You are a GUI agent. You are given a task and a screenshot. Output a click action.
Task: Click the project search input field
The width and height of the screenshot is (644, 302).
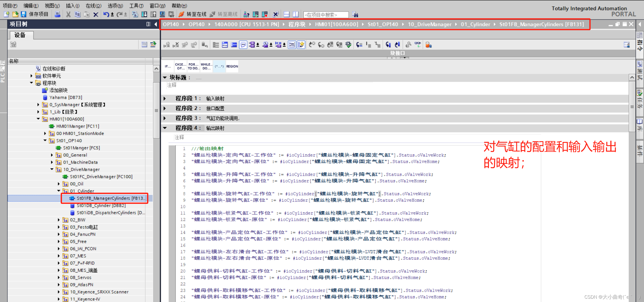click(326, 15)
